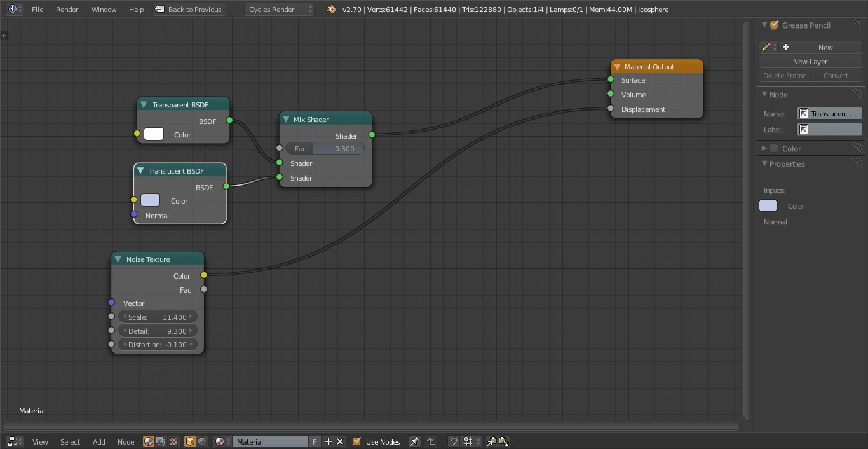Click the Blender logo icon in header
Image resolution: width=868 pixels, height=449 pixels.
coord(330,10)
